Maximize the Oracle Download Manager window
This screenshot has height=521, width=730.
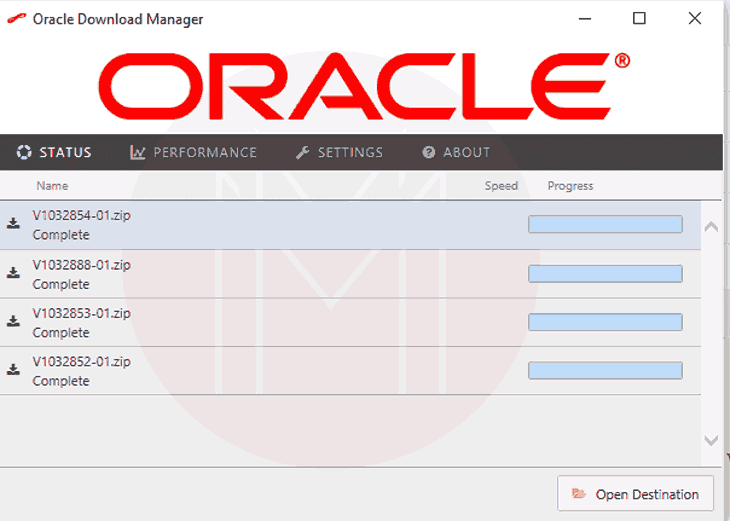(639, 19)
